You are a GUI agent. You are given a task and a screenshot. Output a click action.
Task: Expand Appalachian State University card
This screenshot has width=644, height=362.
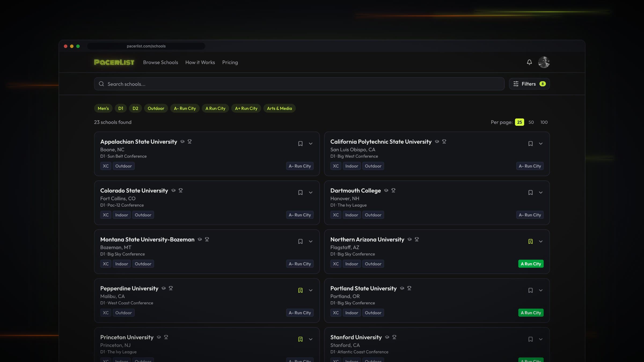click(x=310, y=144)
